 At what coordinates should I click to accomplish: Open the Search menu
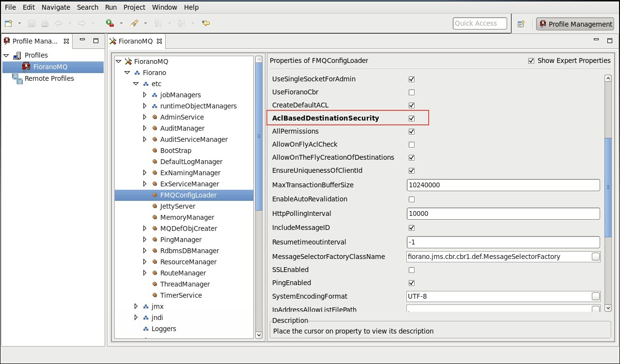click(88, 7)
